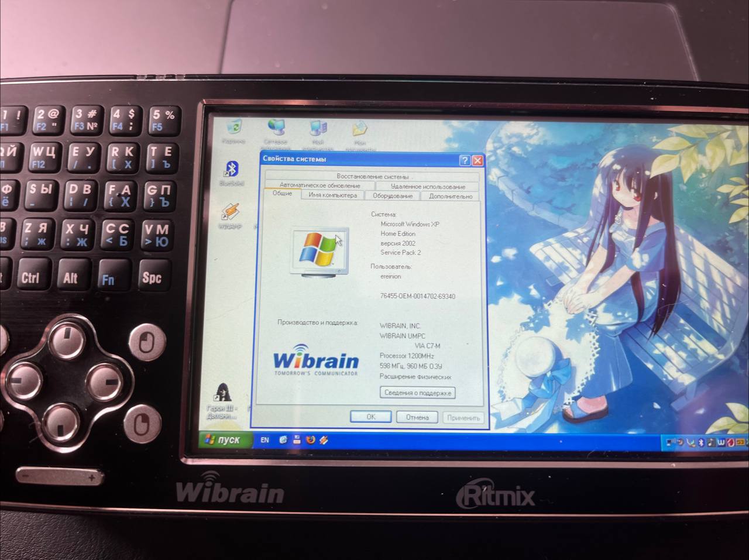
Task: Go to the Дополнительно tab
Action: click(x=450, y=197)
